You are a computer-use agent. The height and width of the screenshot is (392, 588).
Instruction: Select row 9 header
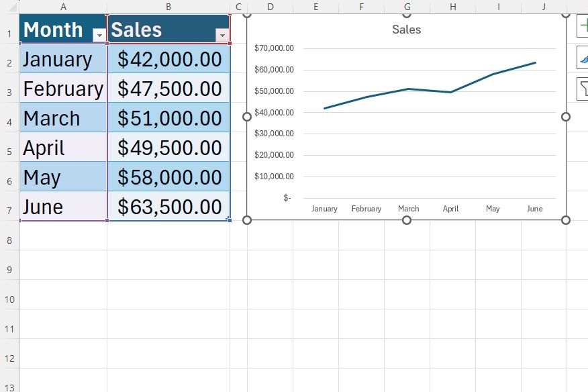pyautogui.click(x=9, y=265)
